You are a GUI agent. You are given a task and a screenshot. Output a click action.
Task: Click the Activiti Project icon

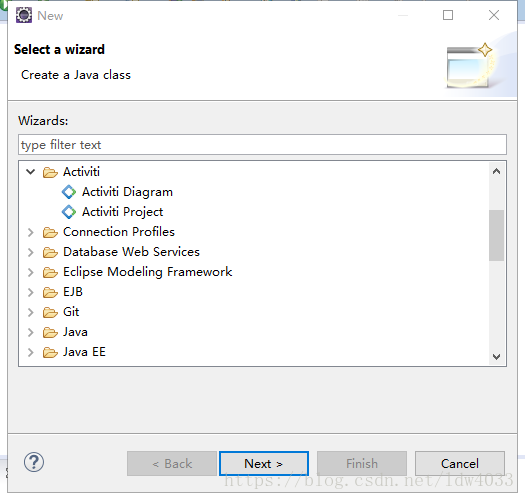tap(69, 212)
